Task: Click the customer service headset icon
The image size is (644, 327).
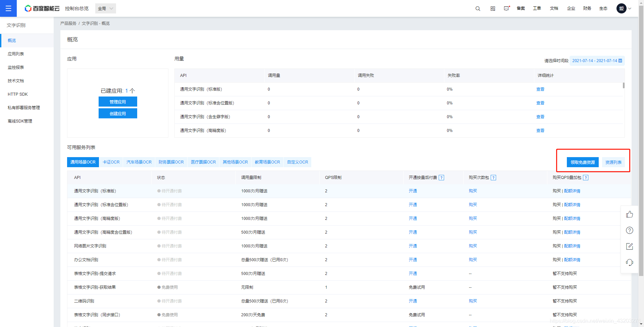Action: [x=630, y=263]
